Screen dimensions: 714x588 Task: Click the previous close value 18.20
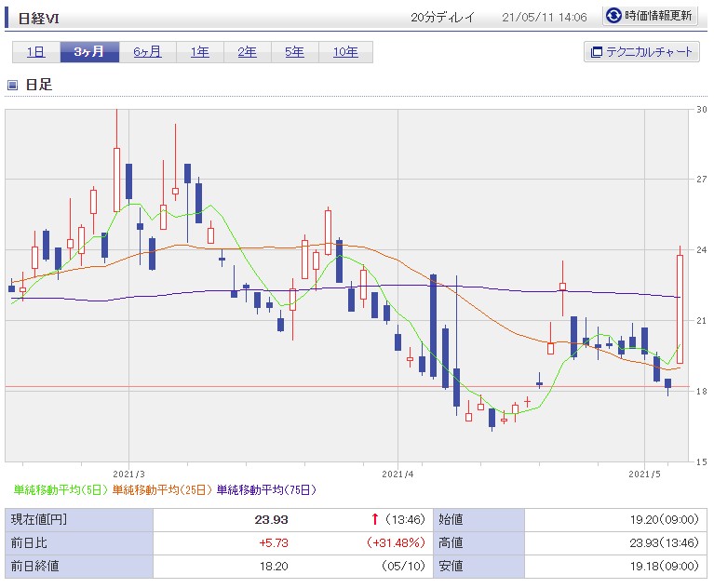point(274,567)
